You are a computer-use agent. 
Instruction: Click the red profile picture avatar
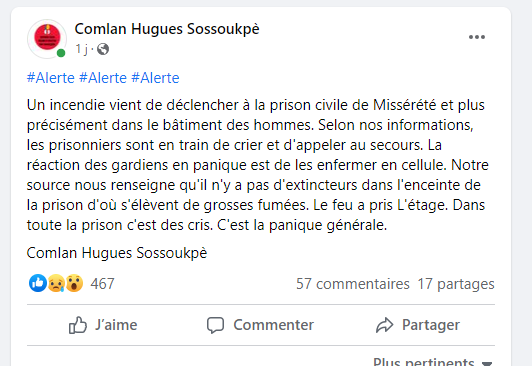[x=47, y=38]
